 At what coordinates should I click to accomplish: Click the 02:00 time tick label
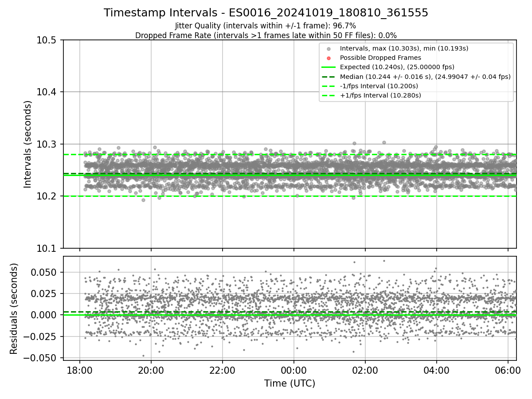(x=365, y=370)
